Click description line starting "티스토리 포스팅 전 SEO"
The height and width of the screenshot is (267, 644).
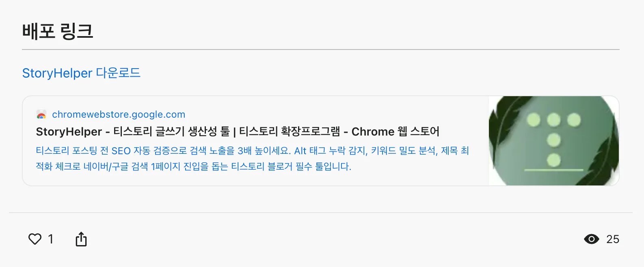coord(252,151)
